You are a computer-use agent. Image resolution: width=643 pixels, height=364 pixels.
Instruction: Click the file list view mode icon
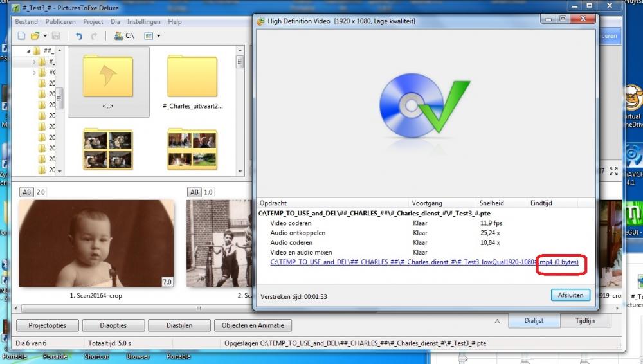pyautogui.click(x=149, y=36)
